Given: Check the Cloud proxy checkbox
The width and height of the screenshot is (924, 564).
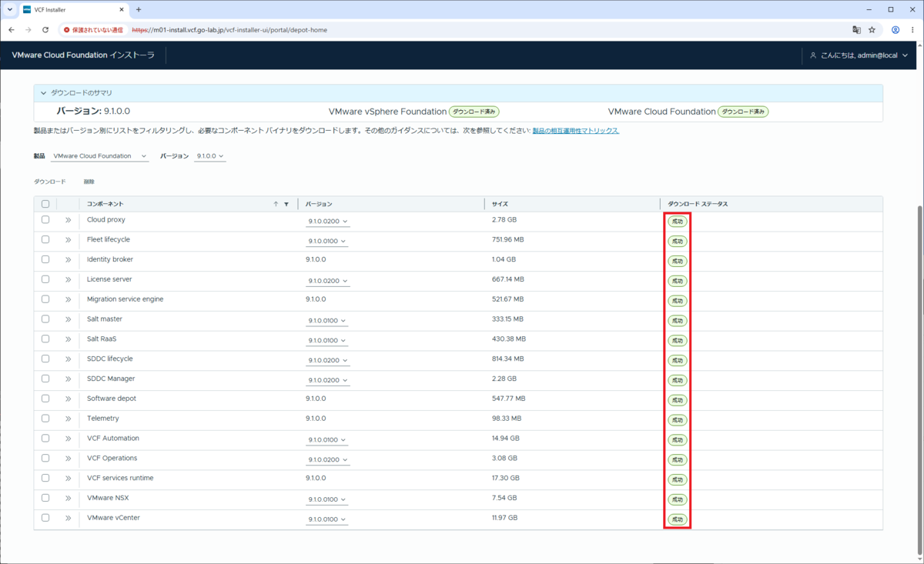Looking at the screenshot, I should tap(45, 220).
